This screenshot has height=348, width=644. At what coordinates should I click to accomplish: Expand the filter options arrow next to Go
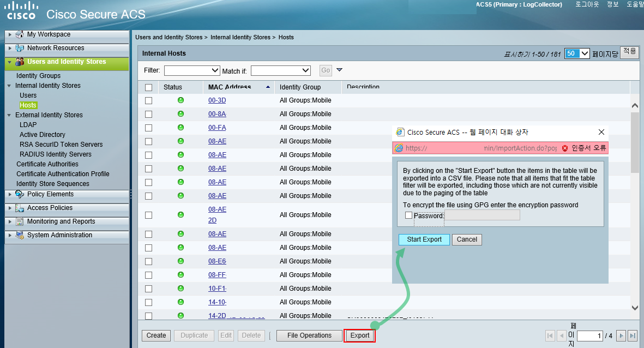(x=339, y=70)
